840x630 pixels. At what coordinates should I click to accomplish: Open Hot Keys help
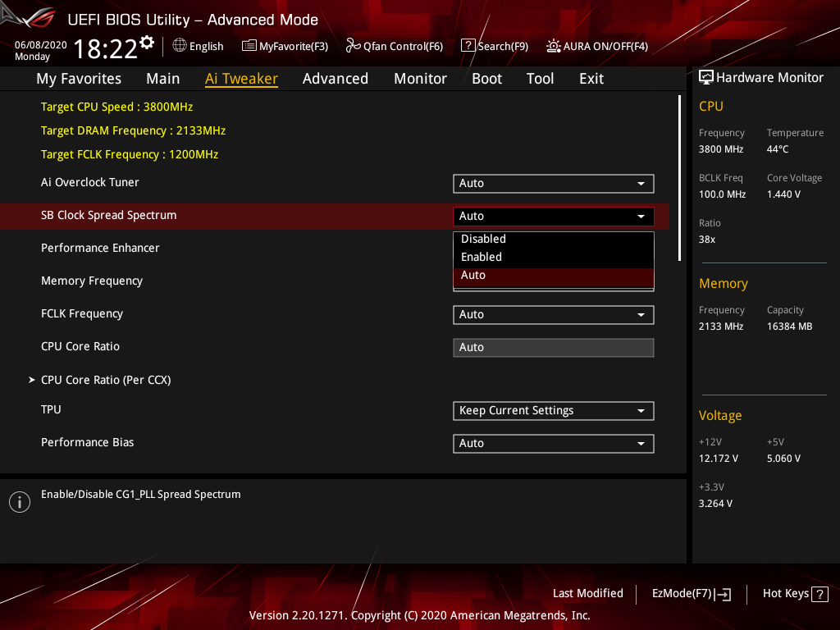(x=795, y=594)
